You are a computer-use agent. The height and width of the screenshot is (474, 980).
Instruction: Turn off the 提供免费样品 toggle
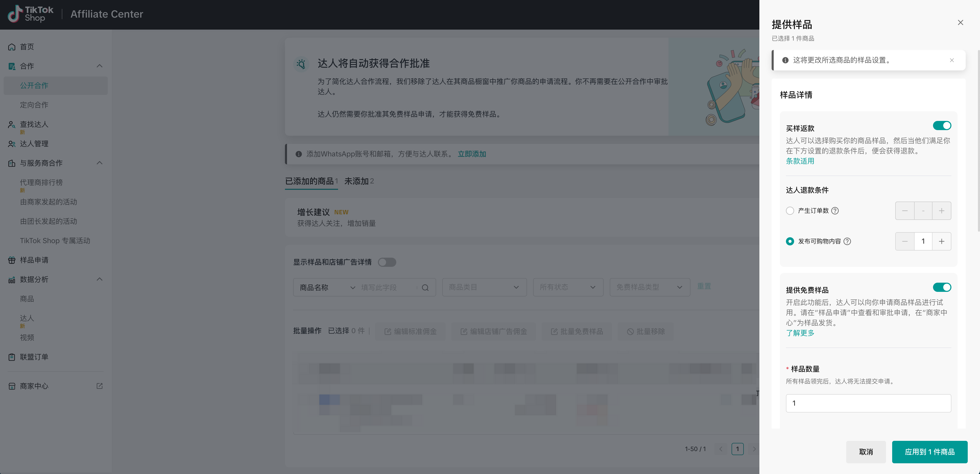(x=942, y=287)
